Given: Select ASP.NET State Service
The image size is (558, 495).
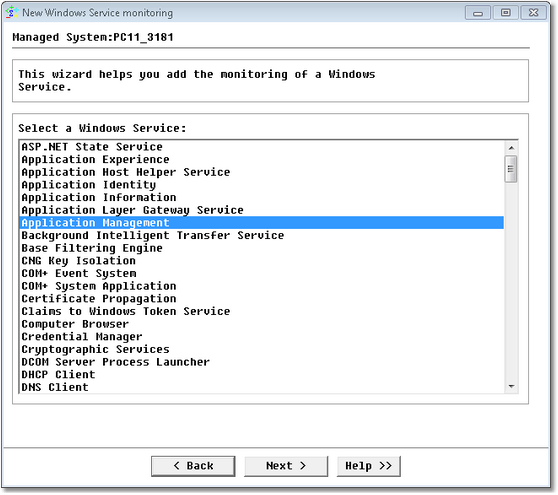Looking at the screenshot, I should coord(262,147).
